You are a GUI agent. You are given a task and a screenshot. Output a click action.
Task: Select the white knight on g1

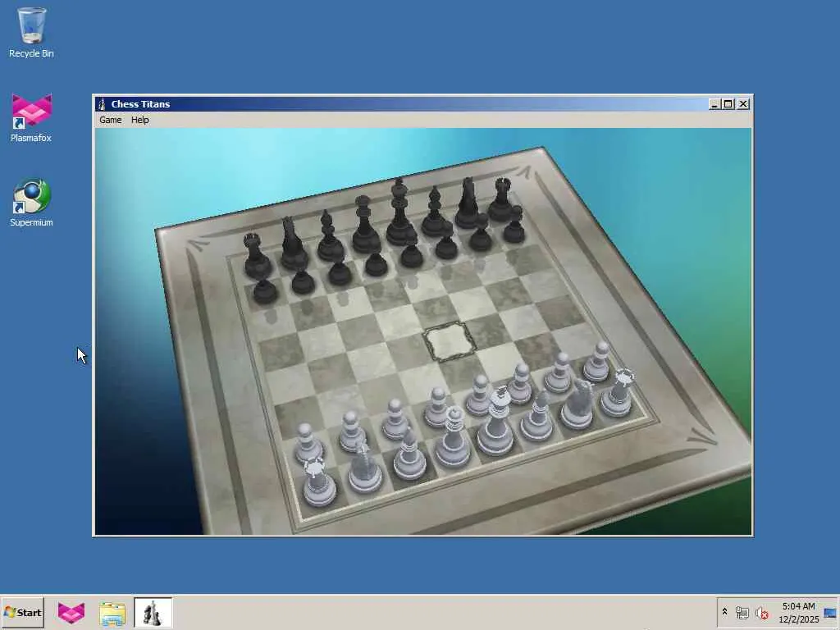click(577, 405)
